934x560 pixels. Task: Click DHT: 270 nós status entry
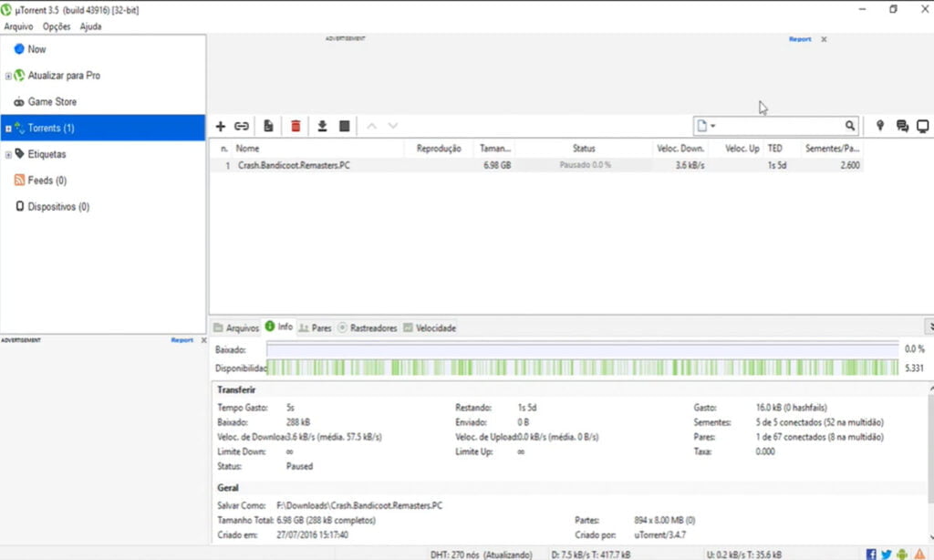(482, 555)
